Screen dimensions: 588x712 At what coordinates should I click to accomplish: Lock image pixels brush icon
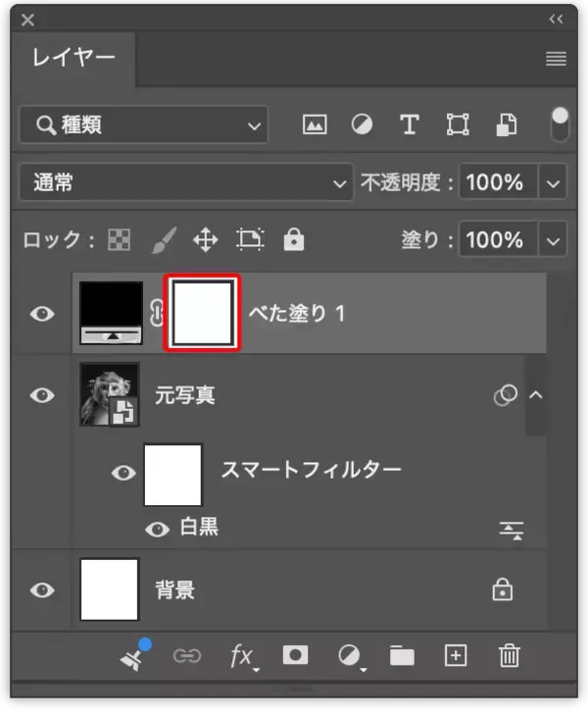[x=164, y=239]
